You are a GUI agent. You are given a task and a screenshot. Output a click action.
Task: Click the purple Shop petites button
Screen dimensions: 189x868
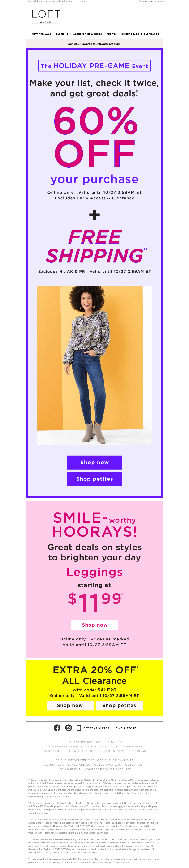tap(94, 479)
